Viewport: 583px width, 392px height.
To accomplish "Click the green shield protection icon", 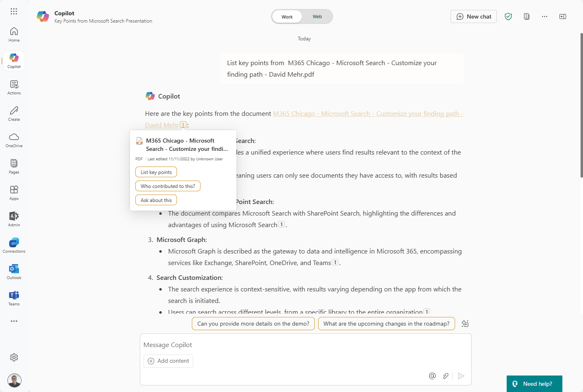I will tap(508, 16).
